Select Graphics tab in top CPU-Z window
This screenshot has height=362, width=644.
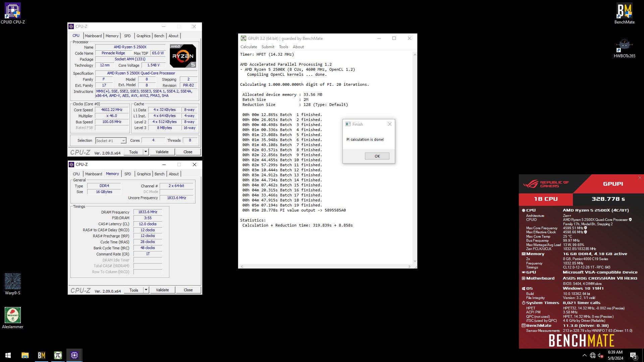click(x=143, y=36)
